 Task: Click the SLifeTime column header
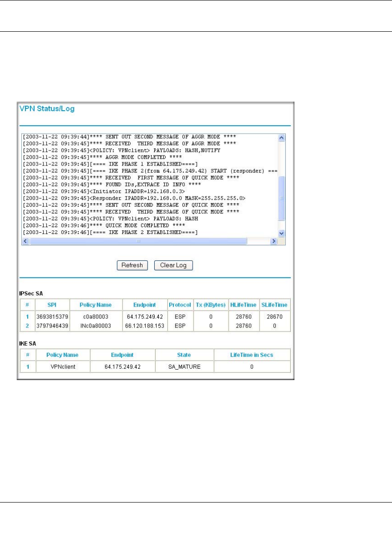click(x=274, y=305)
